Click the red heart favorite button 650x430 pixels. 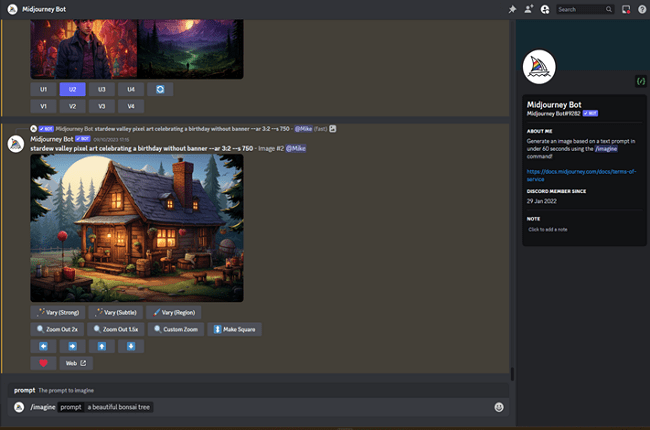click(x=43, y=363)
